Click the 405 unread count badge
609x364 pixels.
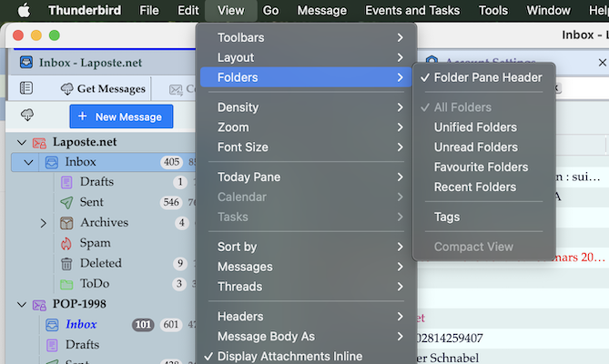pyautogui.click(x=171, y=162)
